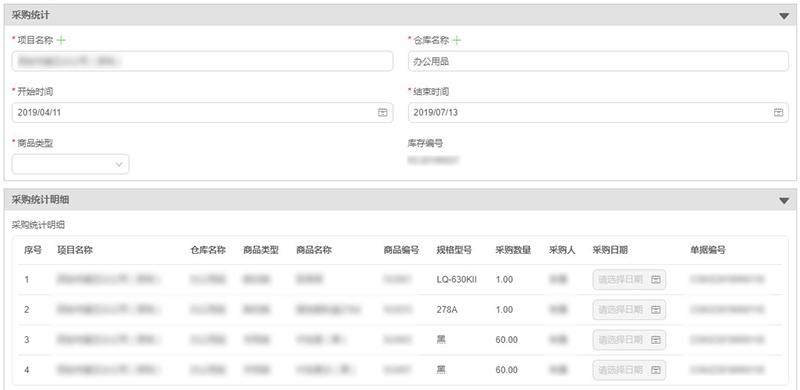Click the 商品编号 column header

[402, 250]
